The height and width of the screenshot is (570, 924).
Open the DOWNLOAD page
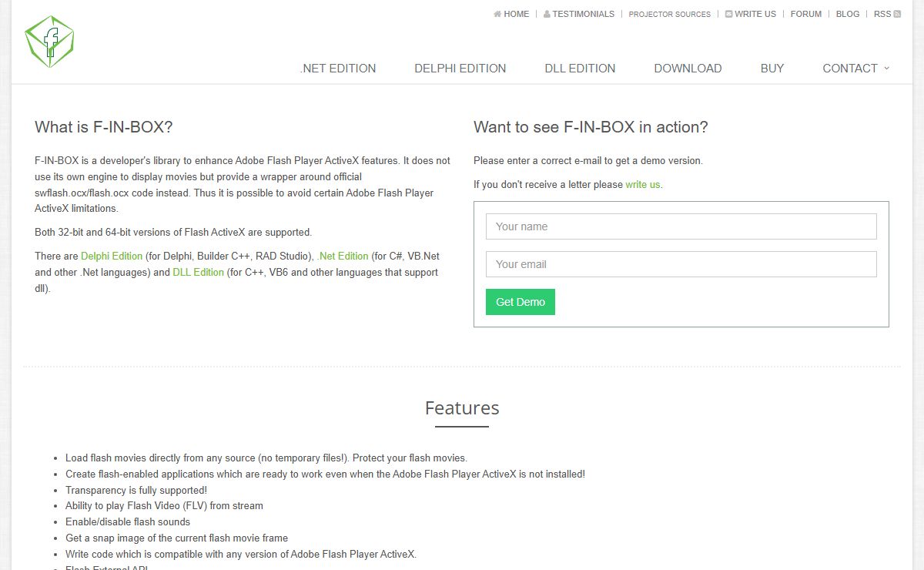tap(688, 68)
